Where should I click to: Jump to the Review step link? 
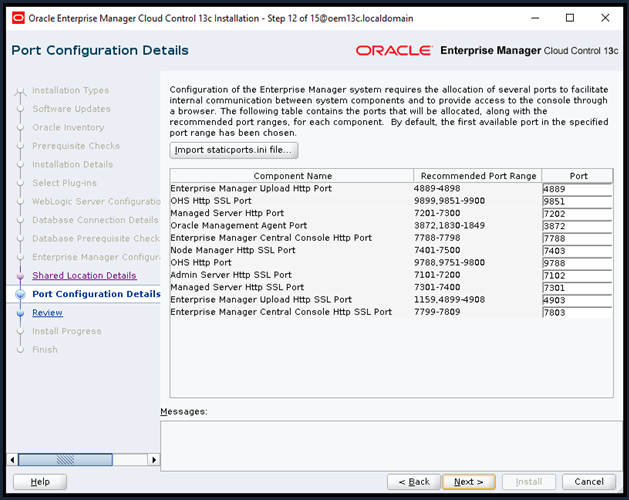[47, 313]
